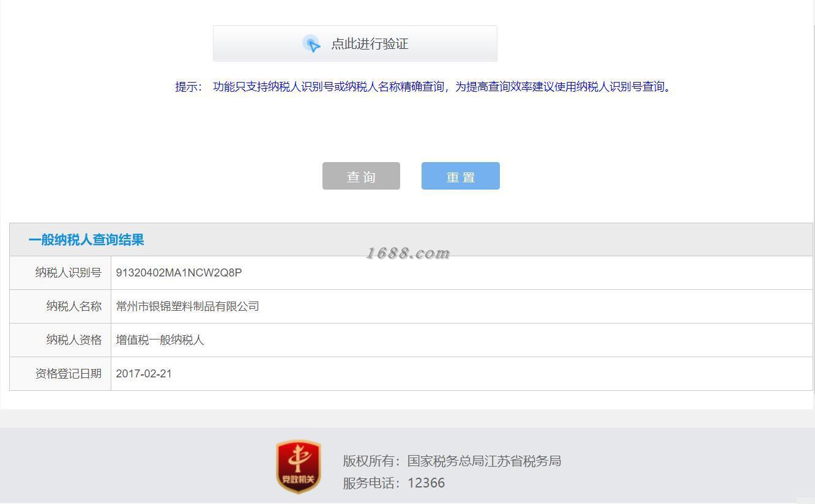Select the value 增值税一般纳税人
Screen dimensions: 815x504
[x=160, y=340]
